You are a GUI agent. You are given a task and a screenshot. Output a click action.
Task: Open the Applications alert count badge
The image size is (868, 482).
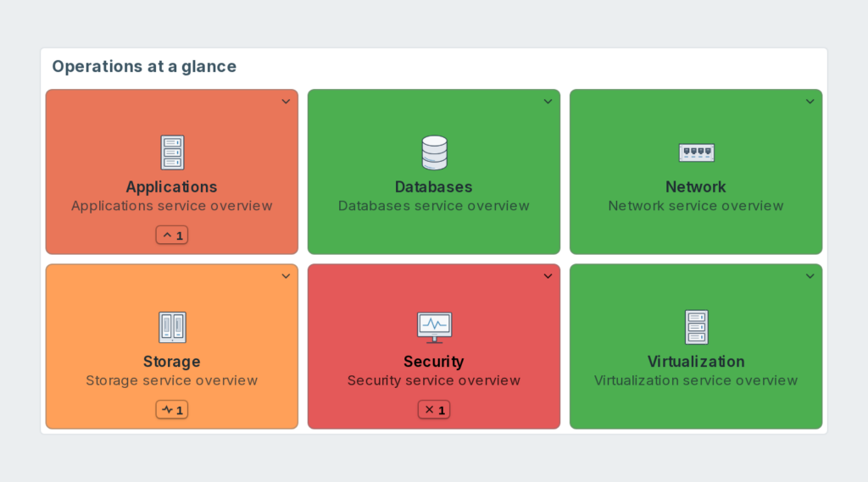pos(172,235)
